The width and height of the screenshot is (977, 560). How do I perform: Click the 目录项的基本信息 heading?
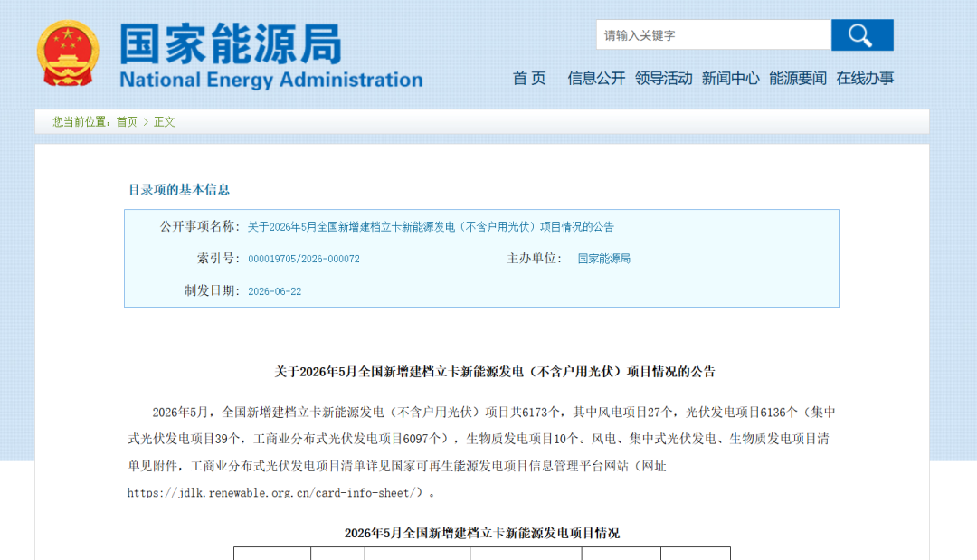(x=179, y=189)
